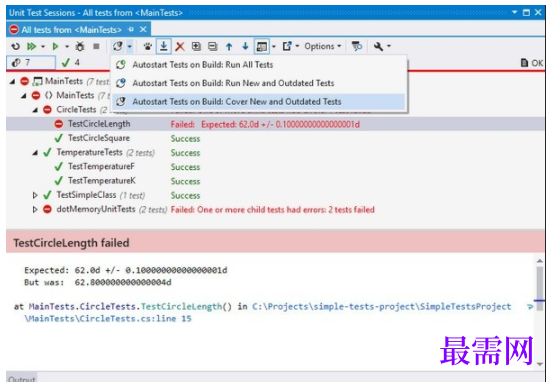The height and width of the screenshot is (382, 552).
Task: Click the MainTests namespace braces icon
Action: point(49,95)
